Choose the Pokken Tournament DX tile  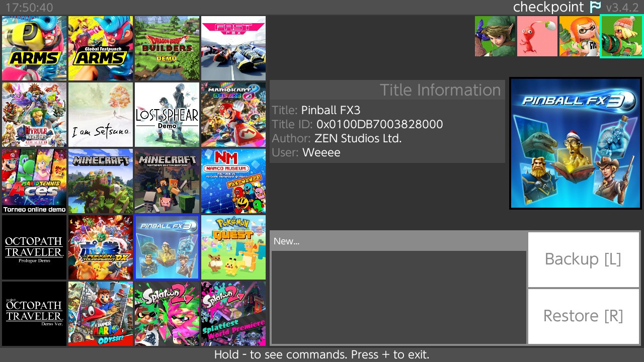pos(101,247)
